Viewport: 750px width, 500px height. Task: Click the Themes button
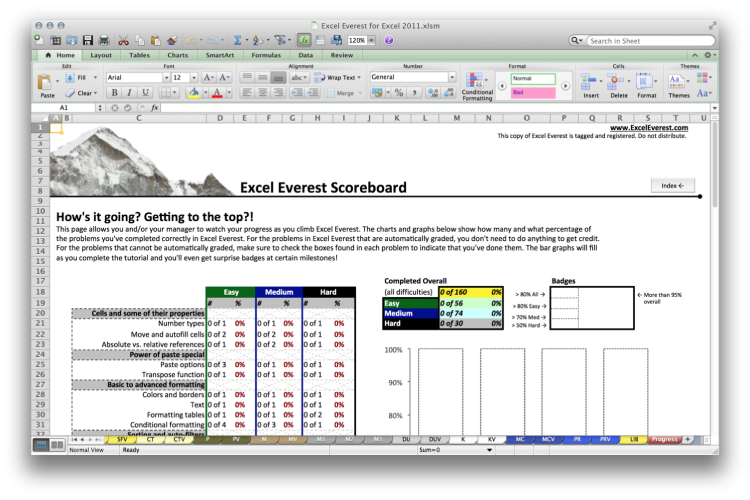[x=678, y=85]
